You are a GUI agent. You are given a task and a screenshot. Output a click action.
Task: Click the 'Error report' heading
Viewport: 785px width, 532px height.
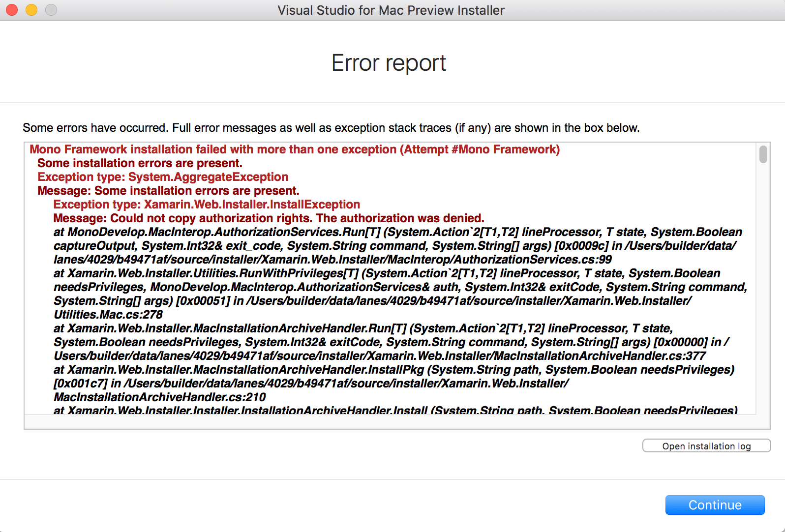tap(389, 63)
